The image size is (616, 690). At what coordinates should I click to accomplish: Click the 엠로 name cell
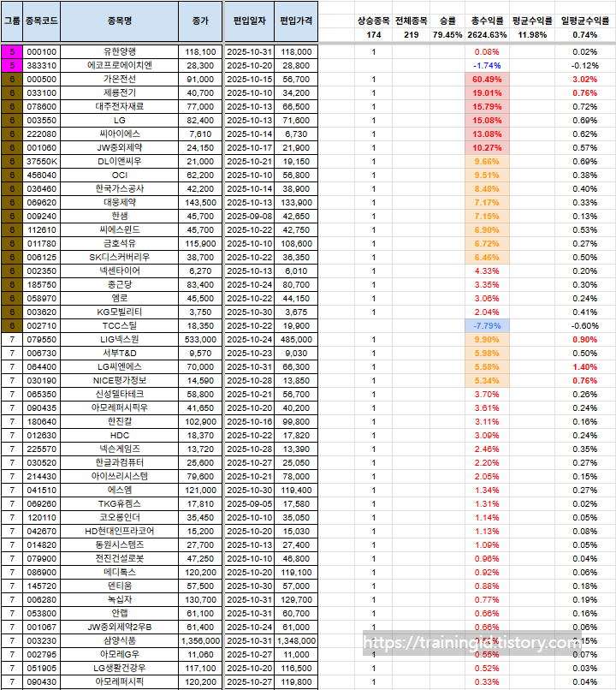point(119,299)
